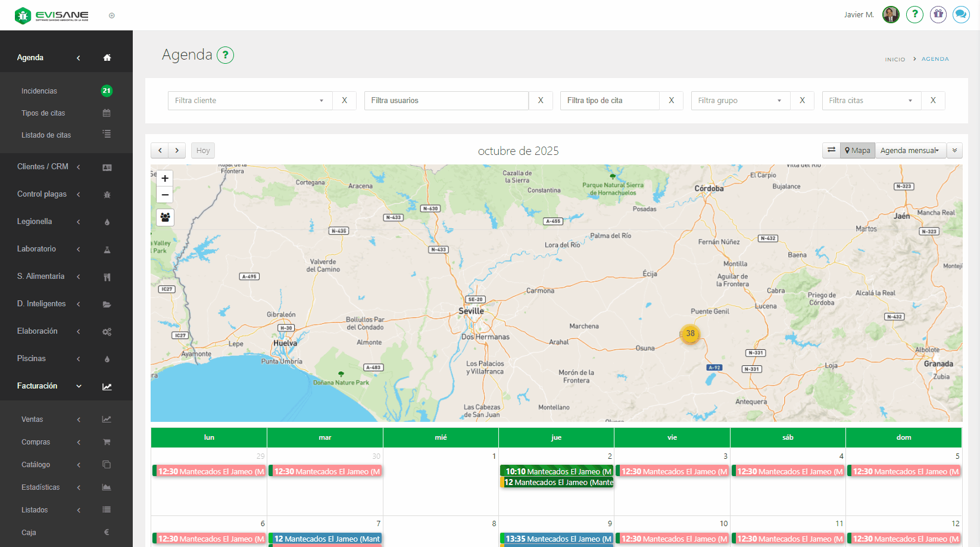Image resolution: width=980 pixels, height=547 pixels.
Task: Select the calendar icon next to Tipos de citas
Action: [107, 113]
